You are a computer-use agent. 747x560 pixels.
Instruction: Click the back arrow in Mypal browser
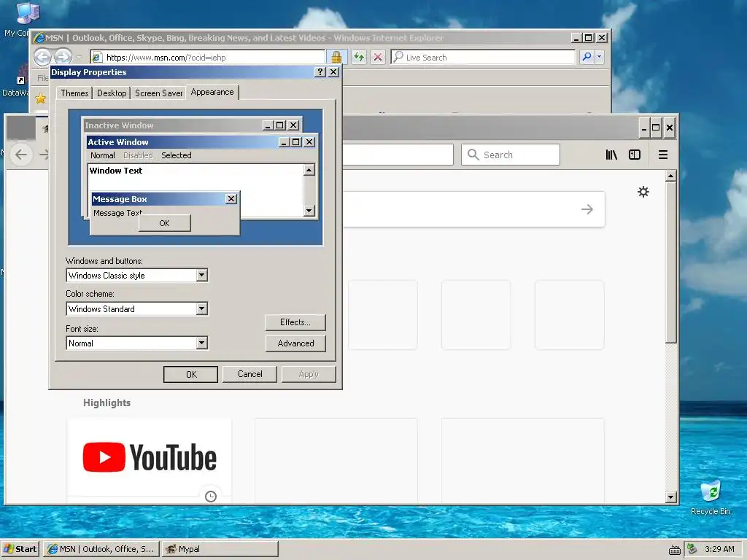coord(21,155)
